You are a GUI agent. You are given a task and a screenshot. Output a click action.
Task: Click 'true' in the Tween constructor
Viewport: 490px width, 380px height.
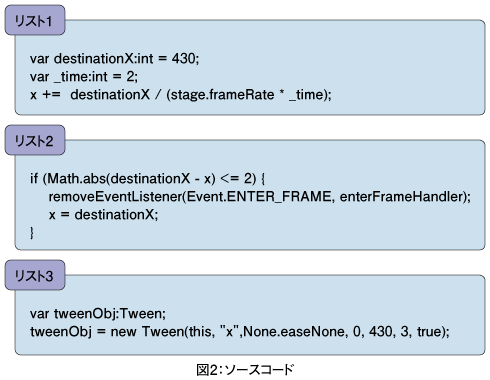429,332
